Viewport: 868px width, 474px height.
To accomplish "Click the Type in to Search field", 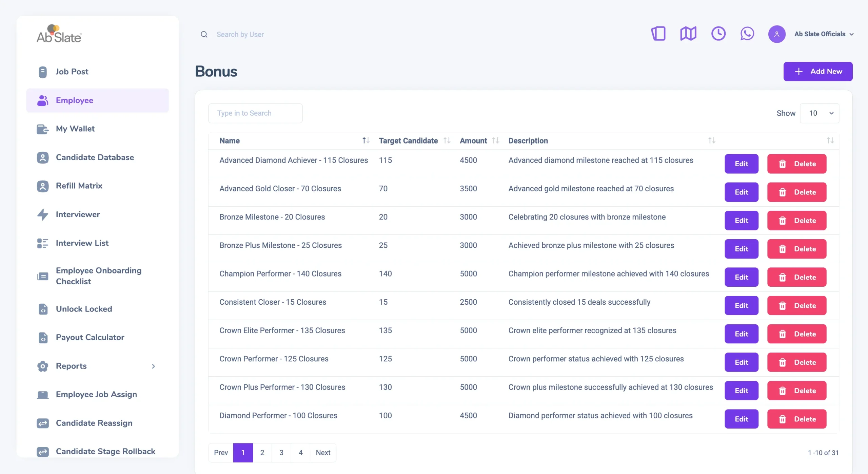I will pos(255,113).
